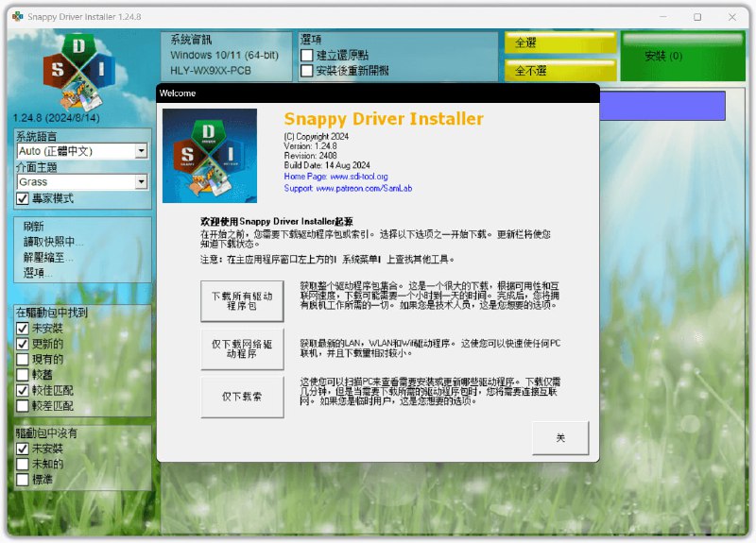Click the 仅下载索引 button

[x=242, y=397]
